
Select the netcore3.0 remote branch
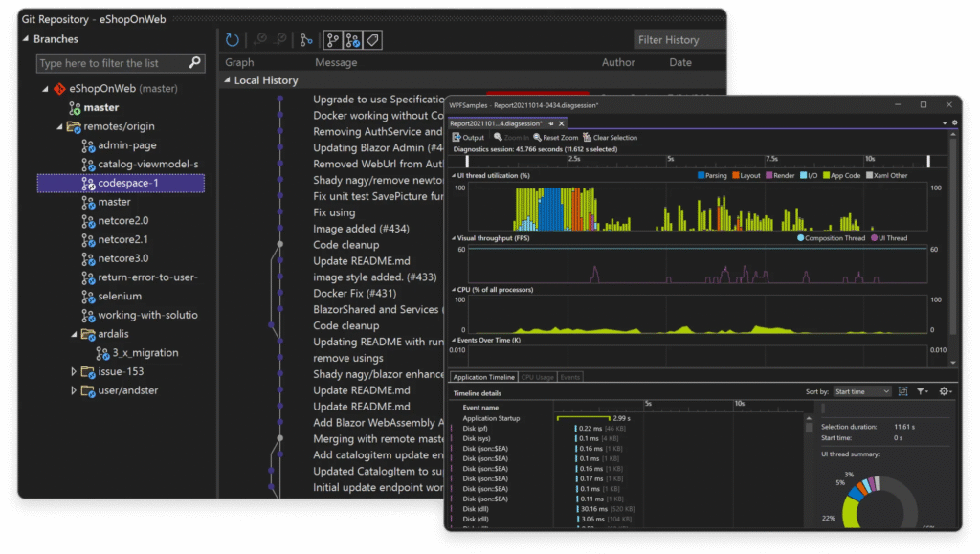122,258
